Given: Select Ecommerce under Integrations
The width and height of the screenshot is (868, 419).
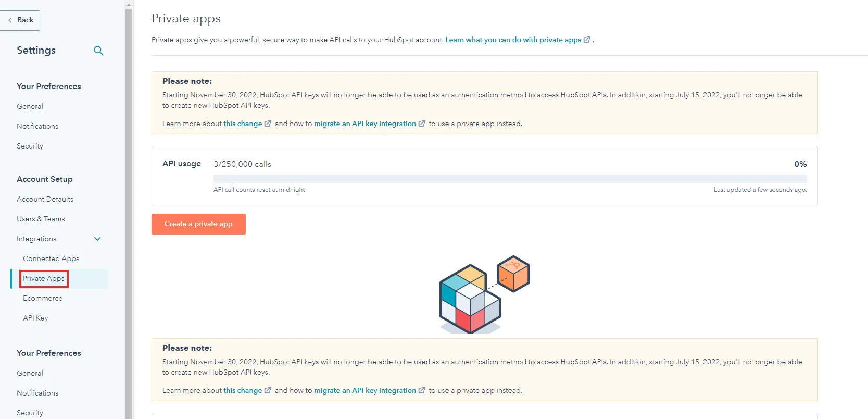Looking at the screenshot, I should click(43, 298).
